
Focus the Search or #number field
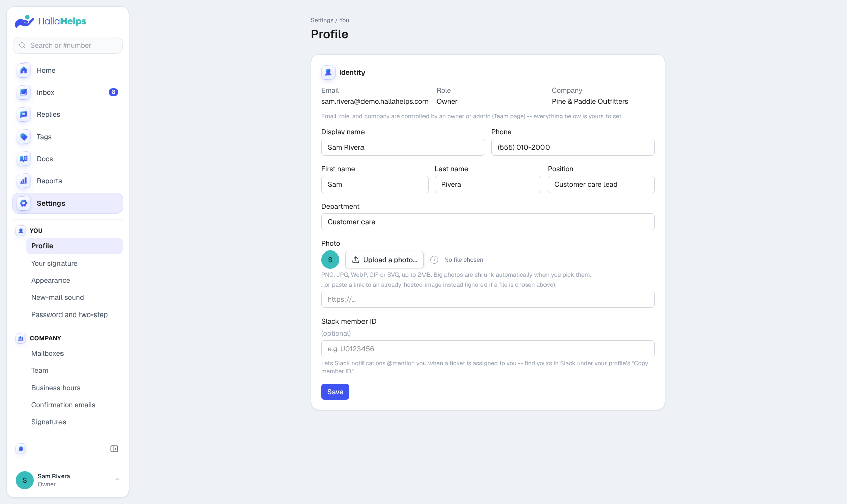68,45
